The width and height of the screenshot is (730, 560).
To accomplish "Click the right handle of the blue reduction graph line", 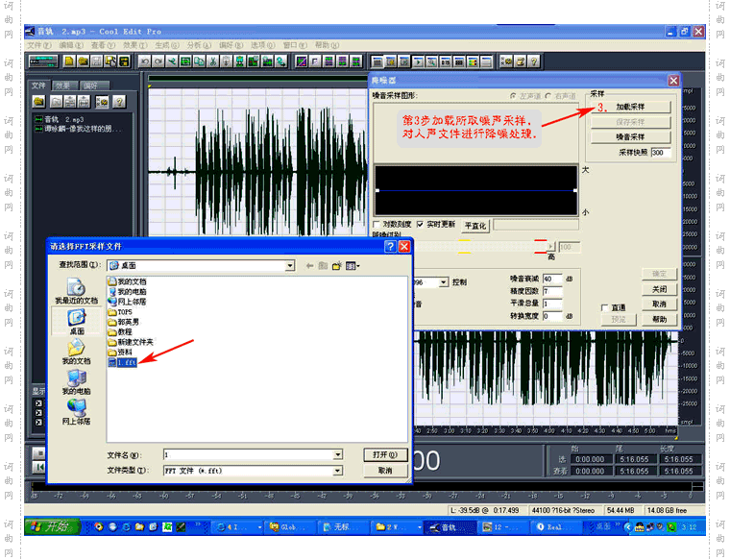I will [x=575, y=190].
